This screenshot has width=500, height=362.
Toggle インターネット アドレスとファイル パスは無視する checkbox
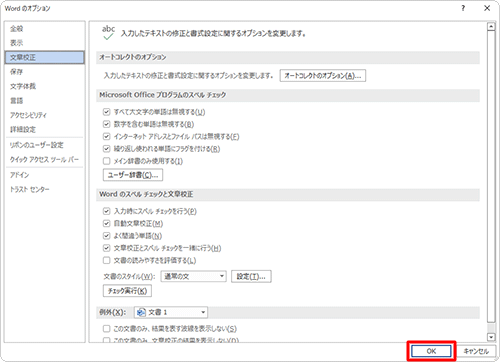(106, 136)
